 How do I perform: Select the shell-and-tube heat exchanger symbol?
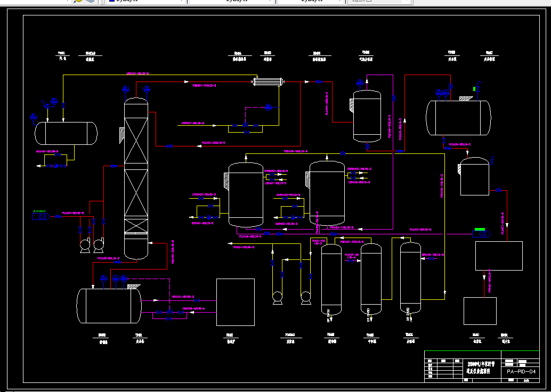(x=268, y=82)
